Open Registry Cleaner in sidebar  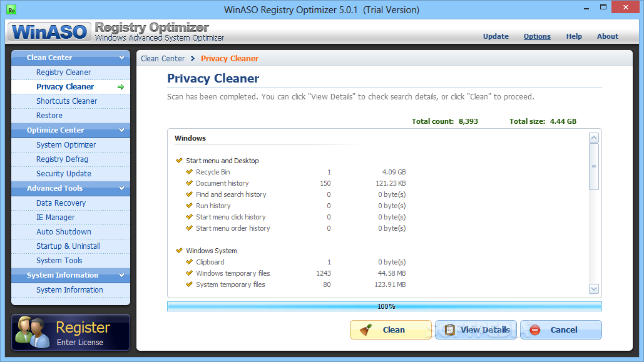tap(71, 73)
